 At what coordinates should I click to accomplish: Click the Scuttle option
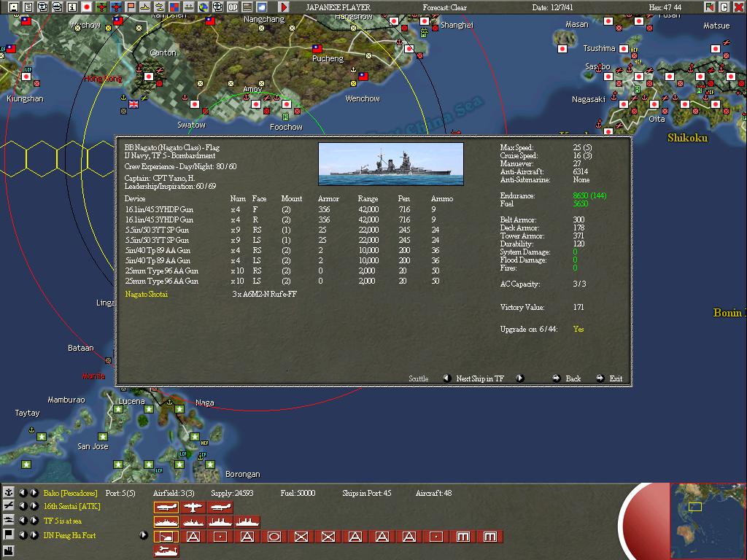[418, 378]
